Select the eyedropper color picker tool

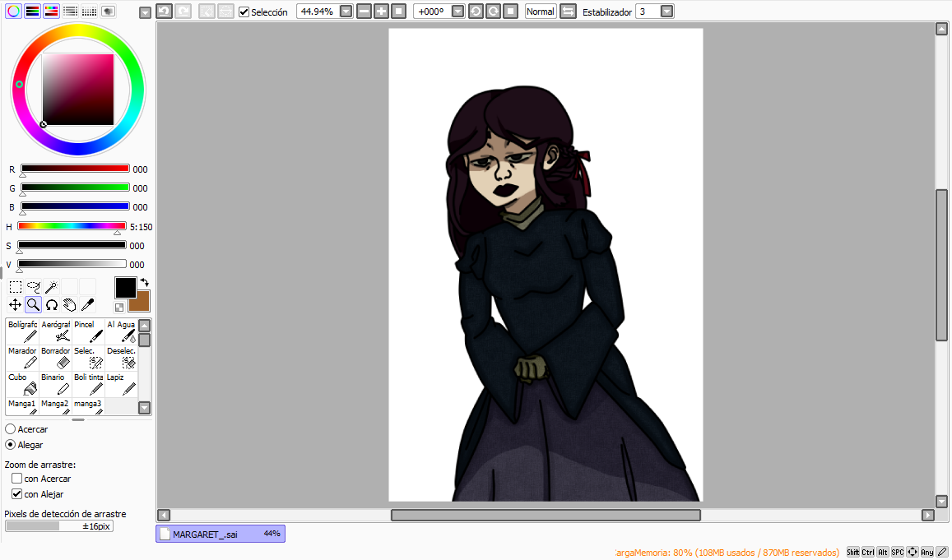pyautogui.click(x=88, y=304)
